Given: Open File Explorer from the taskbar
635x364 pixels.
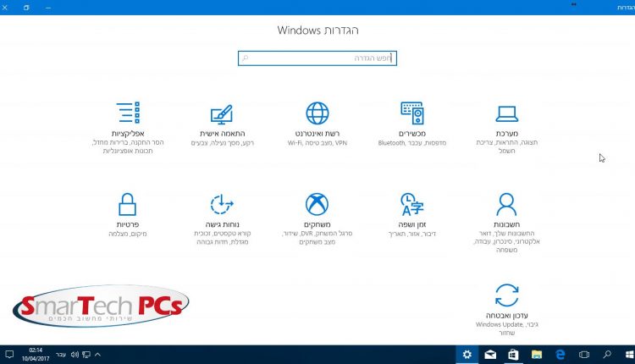Looking at the screenshot, I should pyautogui.click(x=537, y=355).
